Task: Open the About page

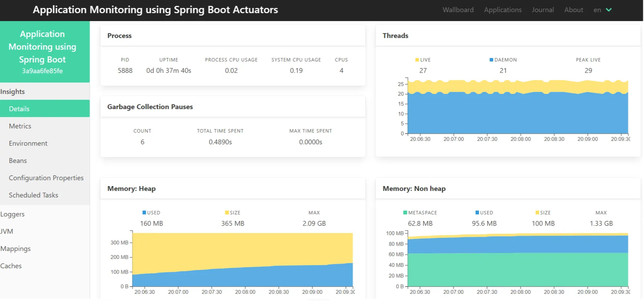Action: point(573,10)
